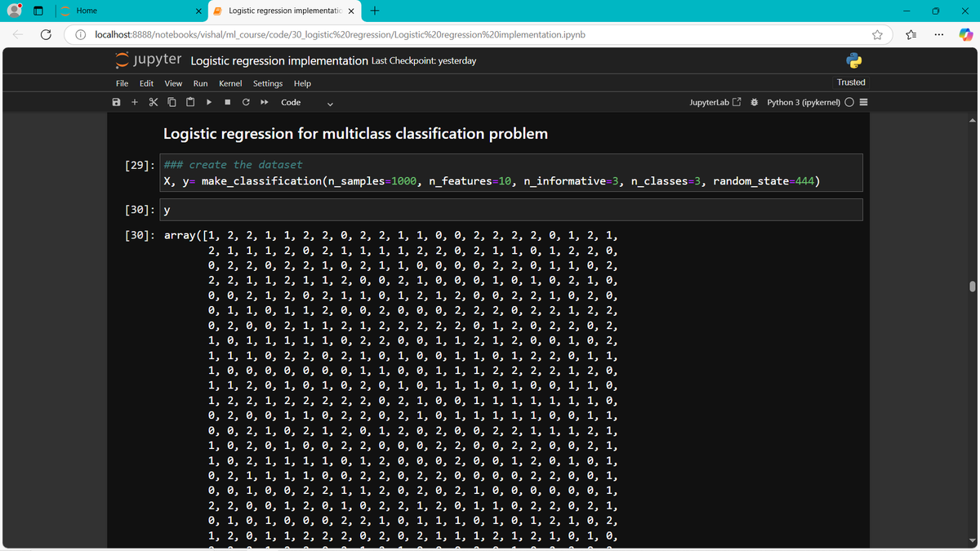Click the localhost:8888 address bar URL

pos(340,35)
